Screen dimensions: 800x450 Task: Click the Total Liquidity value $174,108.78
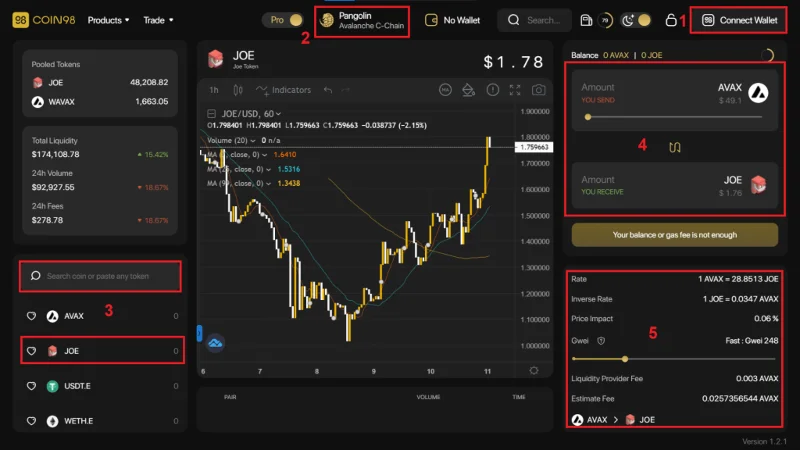click(x=56, y=155)
